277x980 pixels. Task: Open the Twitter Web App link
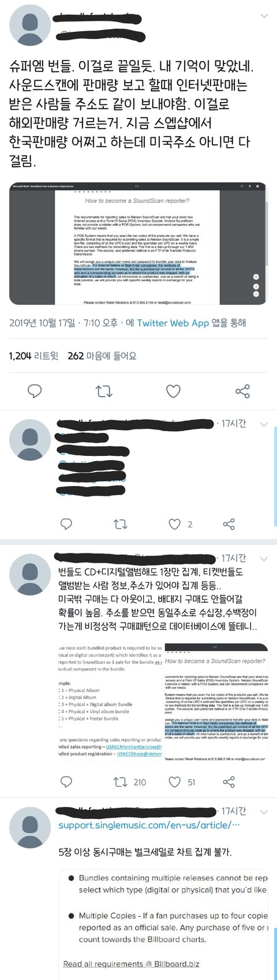173,323
